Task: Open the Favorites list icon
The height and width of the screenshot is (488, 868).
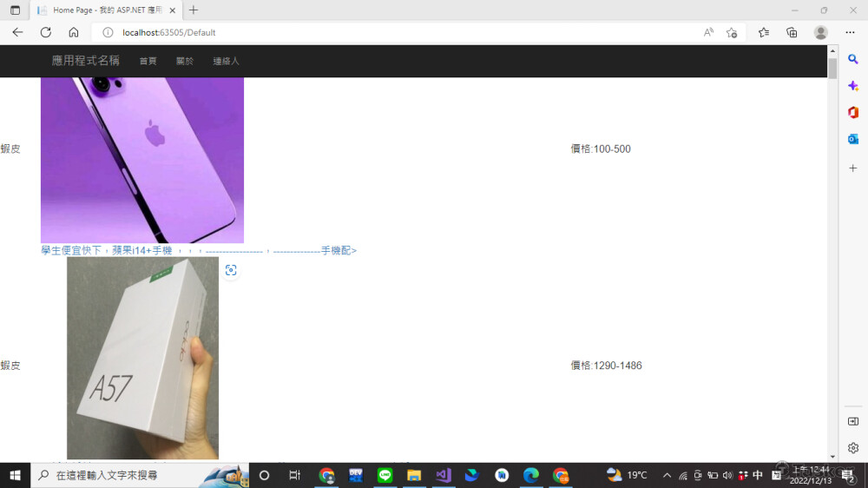Action: coord(764,32)
